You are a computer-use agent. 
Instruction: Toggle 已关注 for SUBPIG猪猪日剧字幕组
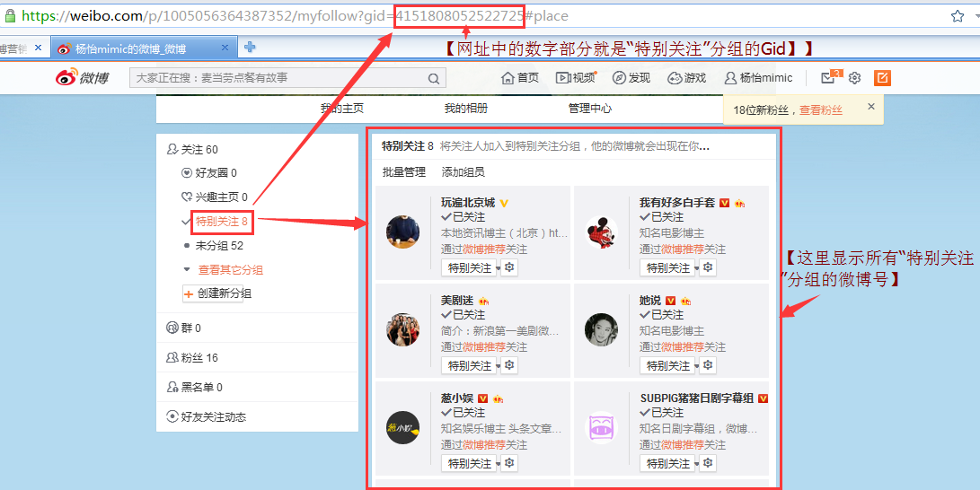pyautogui.click(x=661, y=413)
